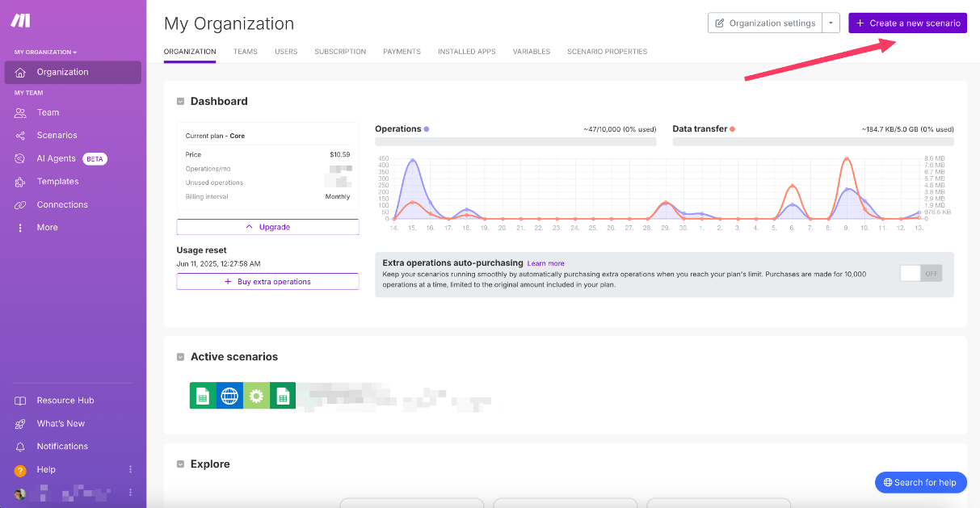The height and width of the screenshot is (508, 980).
Task: Click the purple Operations legend dot
Action: pos(427,129)
